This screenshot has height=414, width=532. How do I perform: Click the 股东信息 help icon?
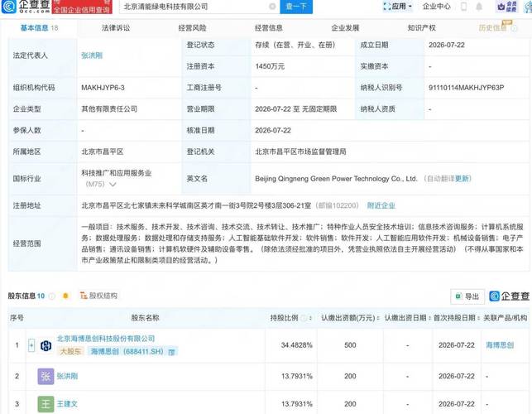click(x=52, y=296)
